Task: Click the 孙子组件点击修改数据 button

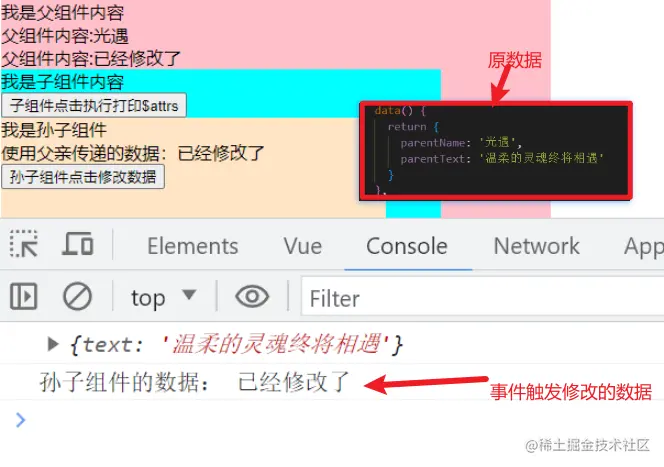Action: click(83, 177)
